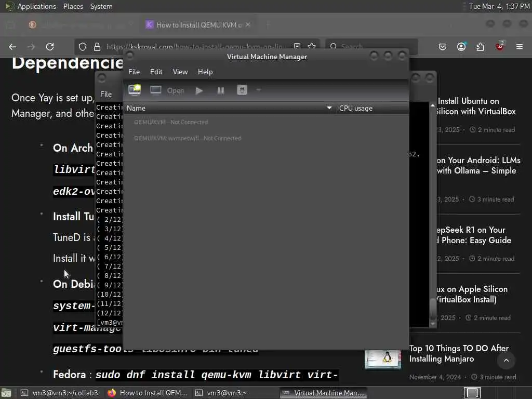Open terminal window File menu
The height and width of the screenshot is (399, 532).
[106, 95]
